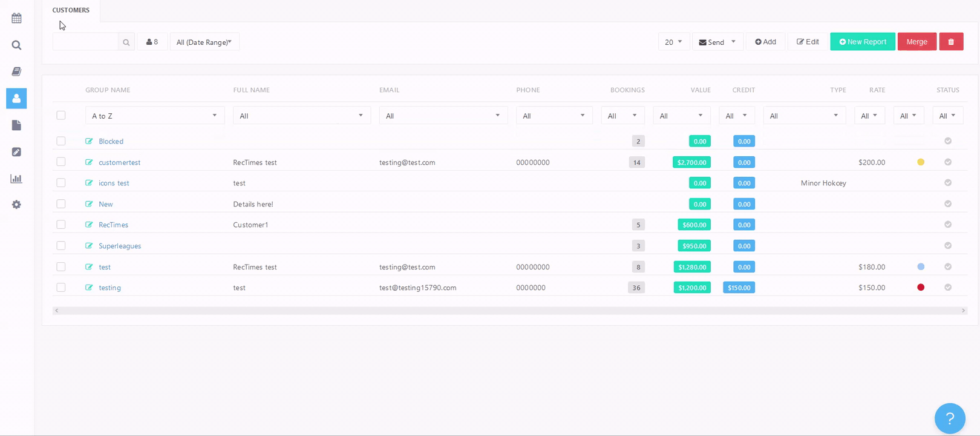Click the New Report button
The height and width of the screenshot is (436, 980).
tap(862, 42)
